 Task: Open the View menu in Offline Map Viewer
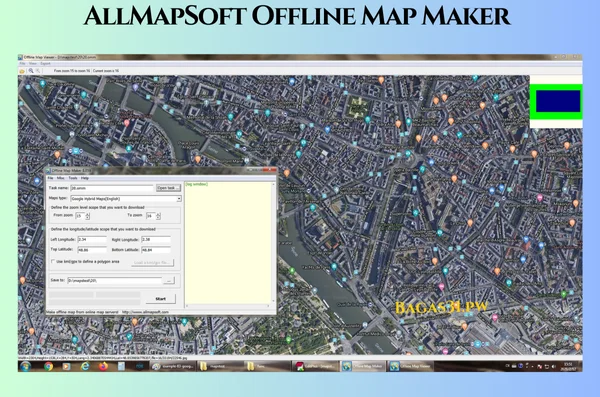coord(33,64)
